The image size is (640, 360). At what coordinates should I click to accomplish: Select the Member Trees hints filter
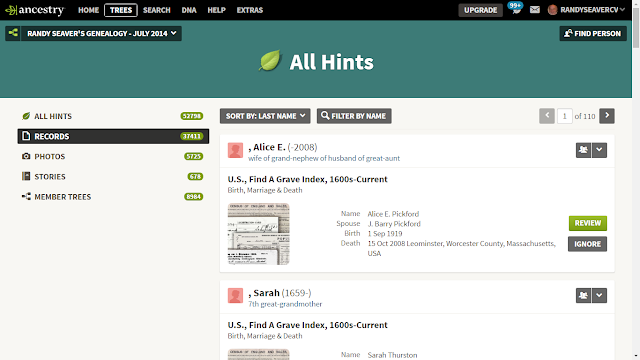pyautogui.click(x=113, y=197)
